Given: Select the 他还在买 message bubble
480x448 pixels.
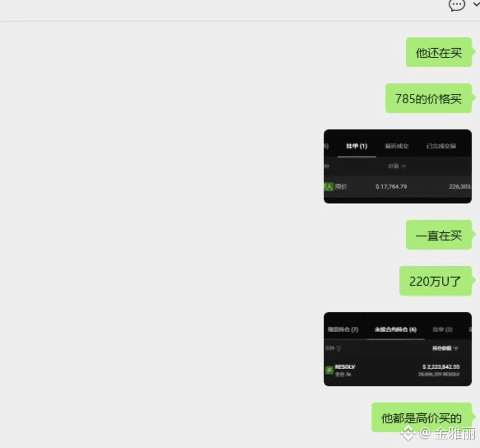Looking at the screenshot, I should 439,52.
